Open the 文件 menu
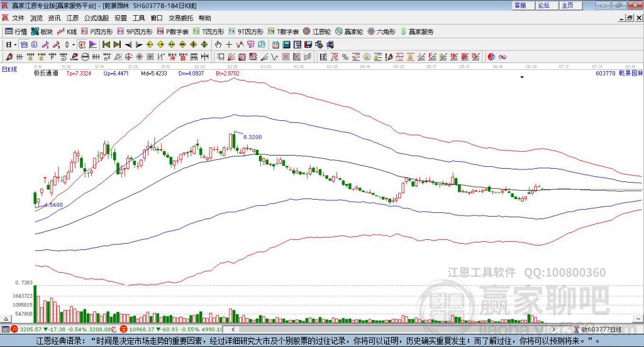Image resolution: width=644 pixels, height=347 pixels. (18, 18)
